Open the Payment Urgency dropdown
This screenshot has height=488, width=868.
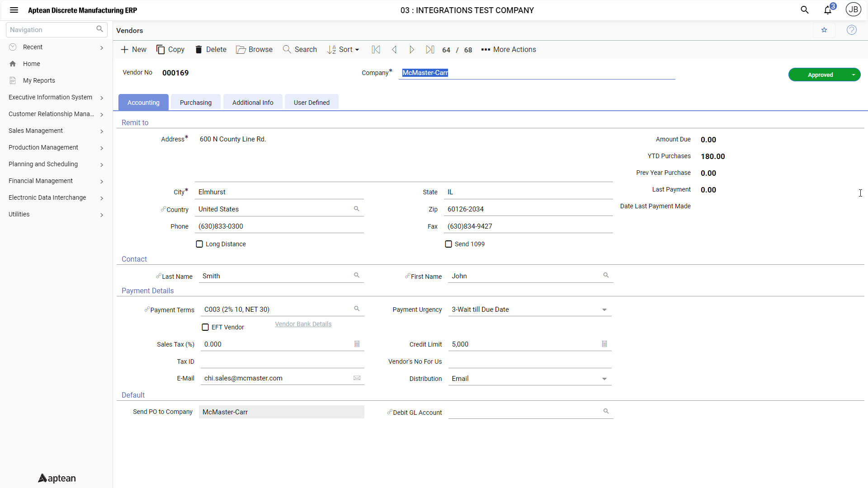click(x=604, y=310)
